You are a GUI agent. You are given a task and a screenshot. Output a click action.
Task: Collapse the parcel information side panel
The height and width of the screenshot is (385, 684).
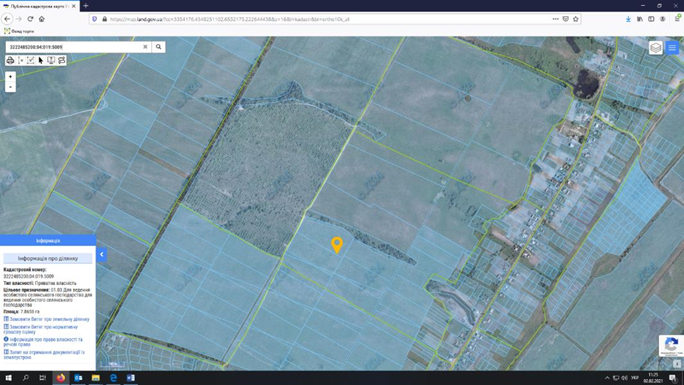(101, 255)
